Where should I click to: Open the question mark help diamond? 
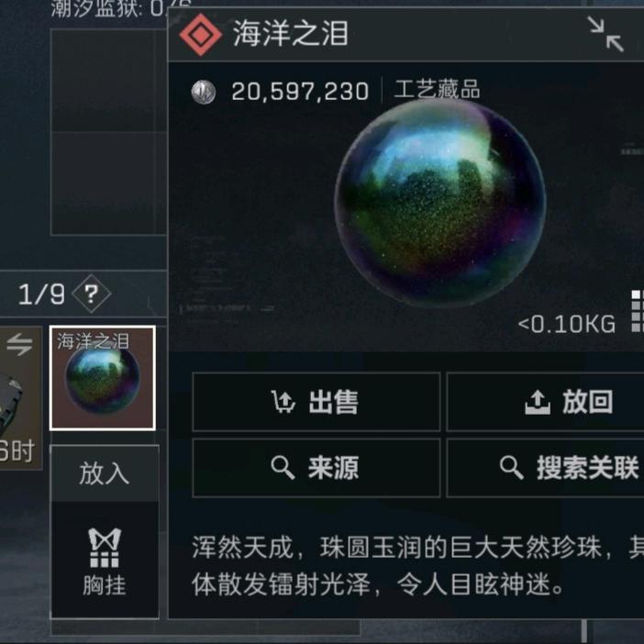(x=91, y=294)
